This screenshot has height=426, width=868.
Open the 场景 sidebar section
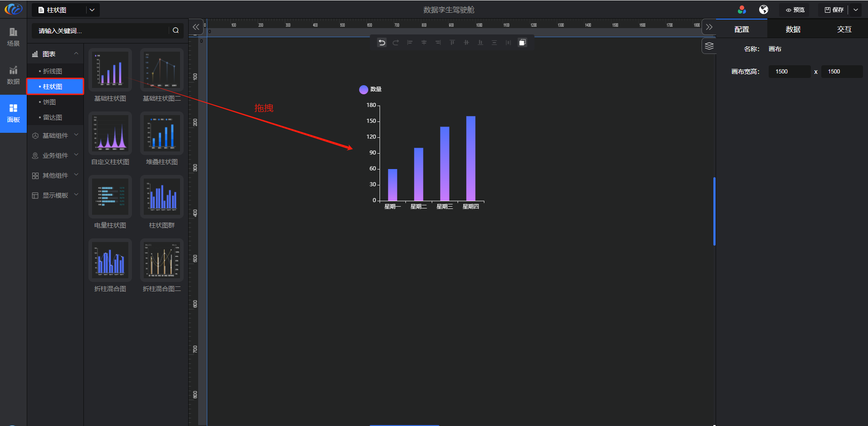point(13,37)
